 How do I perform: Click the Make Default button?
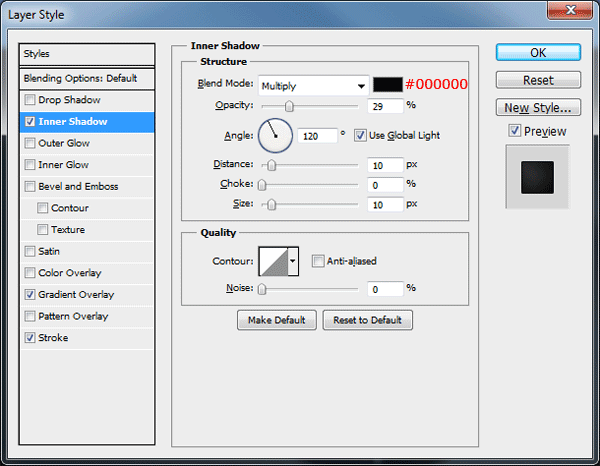pos(277,320)
